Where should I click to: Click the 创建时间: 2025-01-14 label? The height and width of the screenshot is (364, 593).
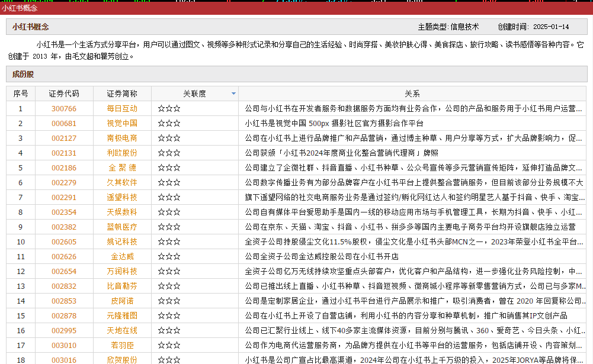pyautogui.click(x=533, y=27)
